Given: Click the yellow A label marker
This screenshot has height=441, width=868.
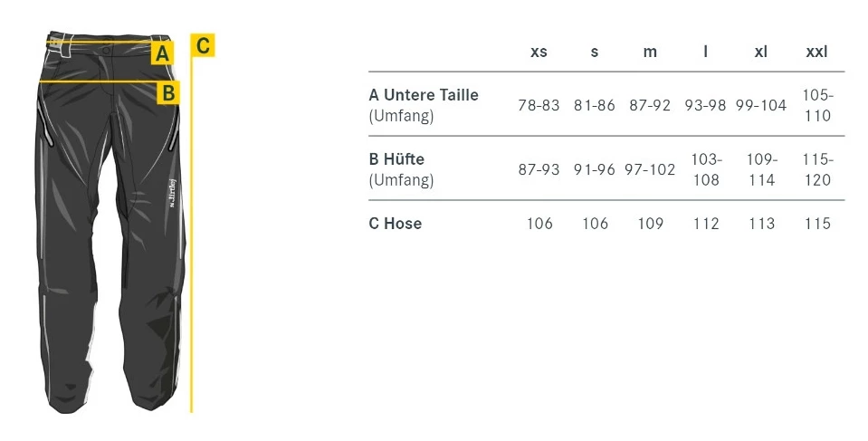Looking at the screenshot, I should [x=163, y=53].
